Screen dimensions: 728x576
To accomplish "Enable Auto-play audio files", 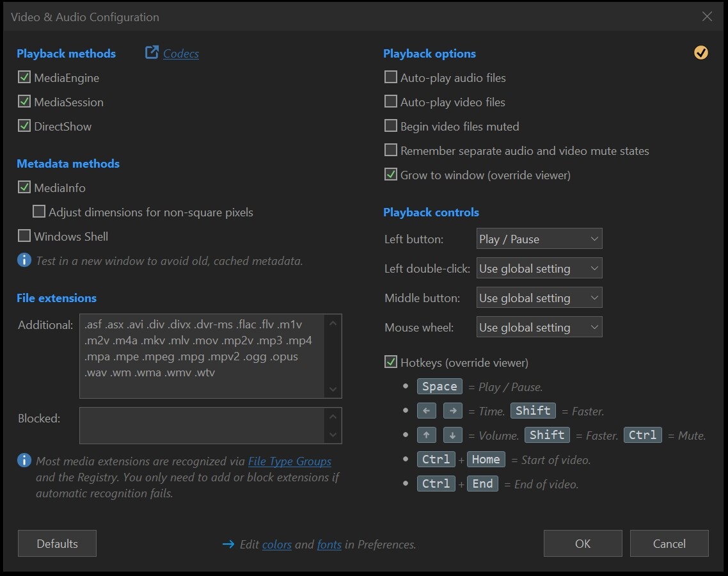I will tap(391, 77).
